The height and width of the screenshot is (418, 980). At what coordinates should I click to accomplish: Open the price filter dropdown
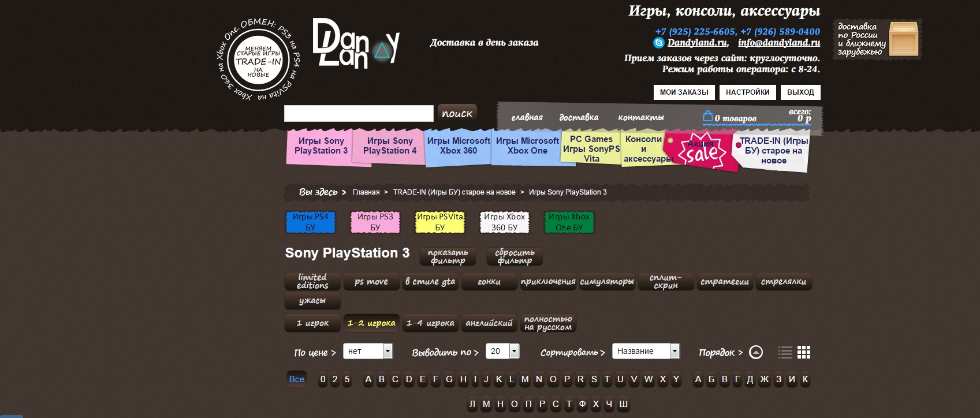(x=368, y=351)
